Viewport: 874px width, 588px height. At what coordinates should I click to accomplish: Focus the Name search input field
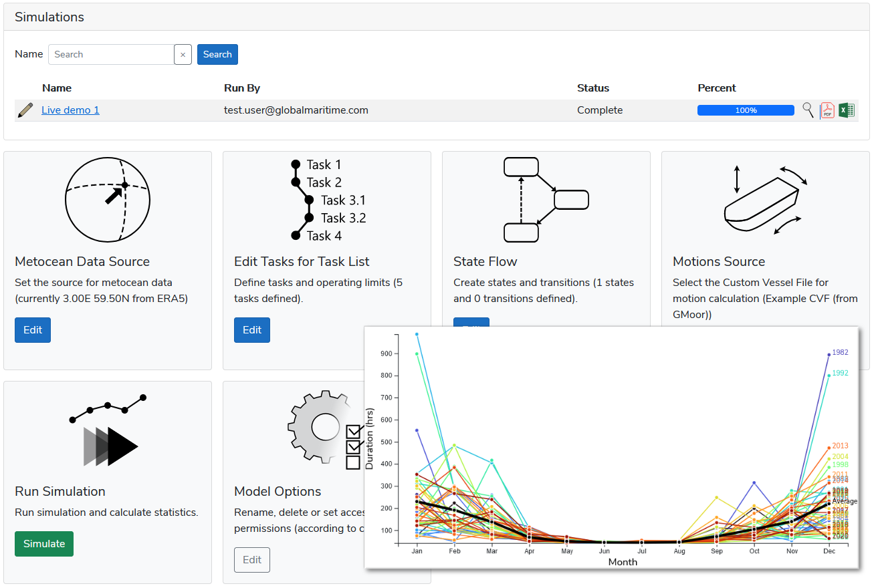click(x=111, y=55)
